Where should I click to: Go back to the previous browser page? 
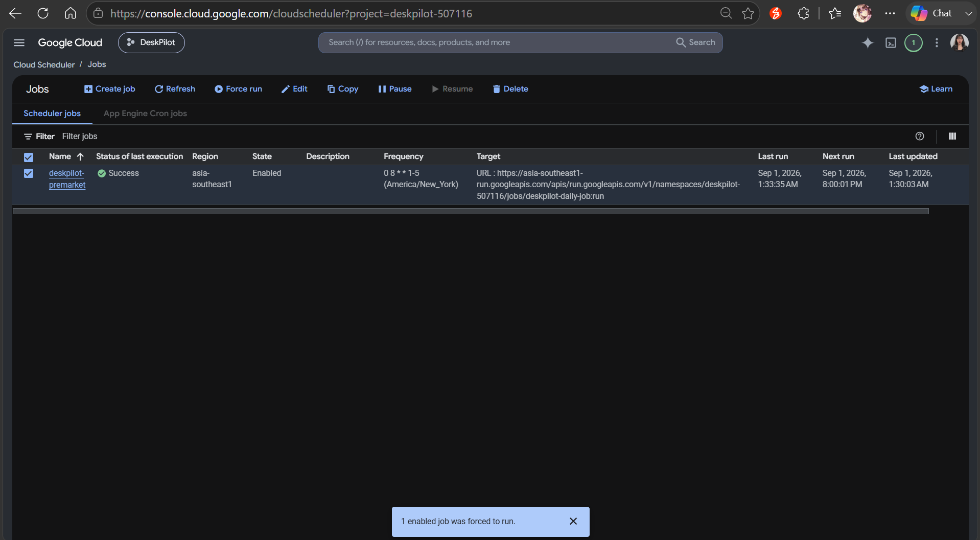[x=15, y=13]
